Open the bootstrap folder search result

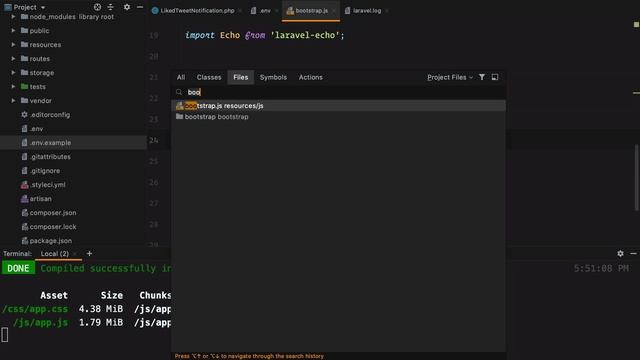click(x=339, y=117)
